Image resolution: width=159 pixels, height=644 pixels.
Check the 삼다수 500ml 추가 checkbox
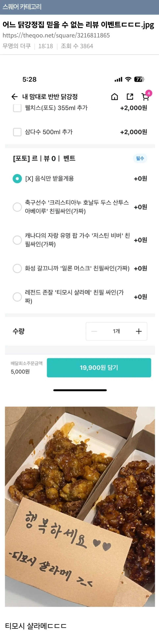click(x=17, y=132)
